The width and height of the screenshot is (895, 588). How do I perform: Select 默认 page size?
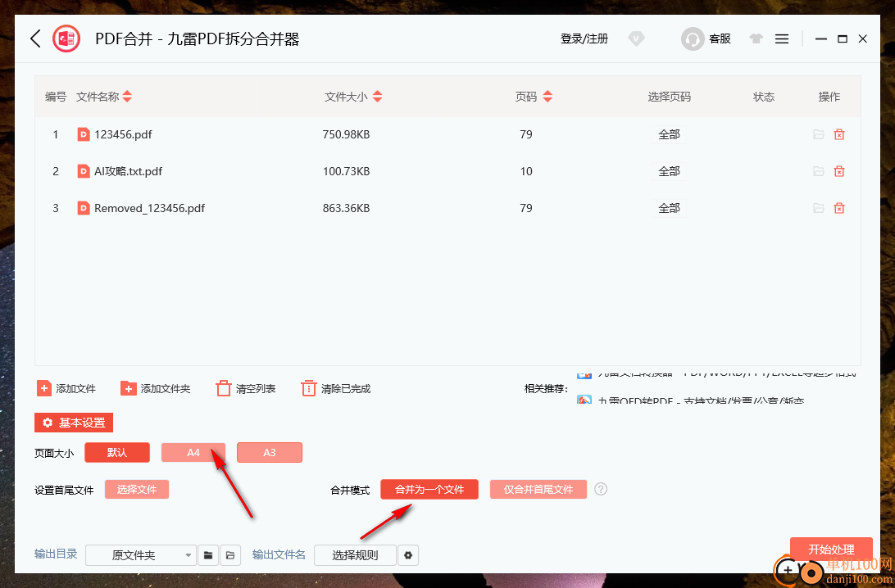pos(117,452)
